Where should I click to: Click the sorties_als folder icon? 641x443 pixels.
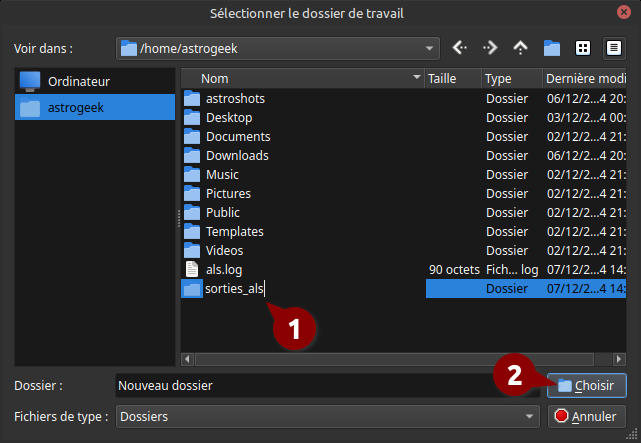192,289
